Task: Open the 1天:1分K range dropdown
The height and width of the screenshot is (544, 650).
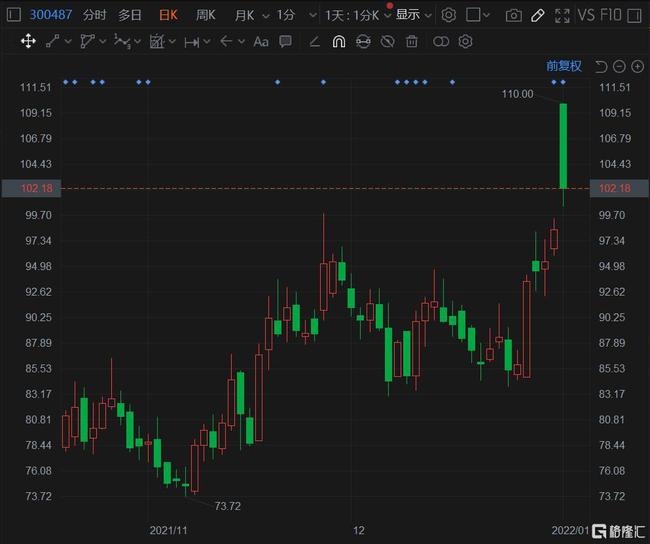Action: [358, 16]
